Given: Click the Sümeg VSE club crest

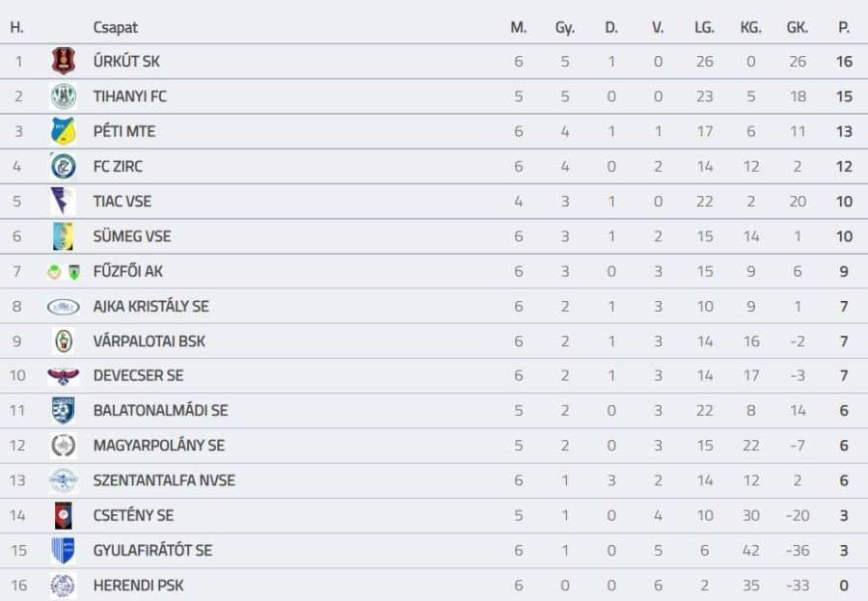Looking at the screenshot, I should 64,236.
